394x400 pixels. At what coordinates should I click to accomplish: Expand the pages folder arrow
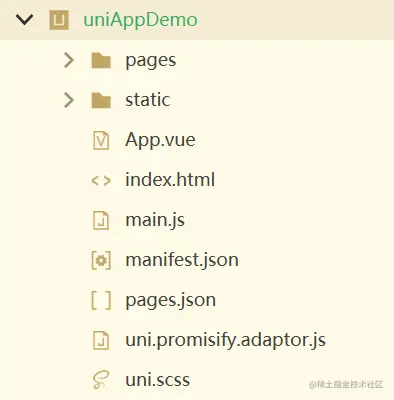click(69, 60)
